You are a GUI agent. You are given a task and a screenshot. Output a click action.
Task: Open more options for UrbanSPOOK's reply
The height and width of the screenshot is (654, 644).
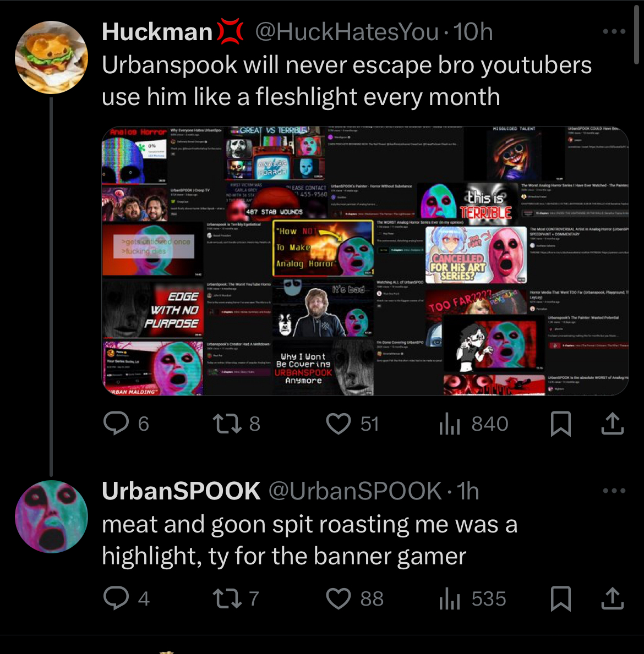pos(614,491)
